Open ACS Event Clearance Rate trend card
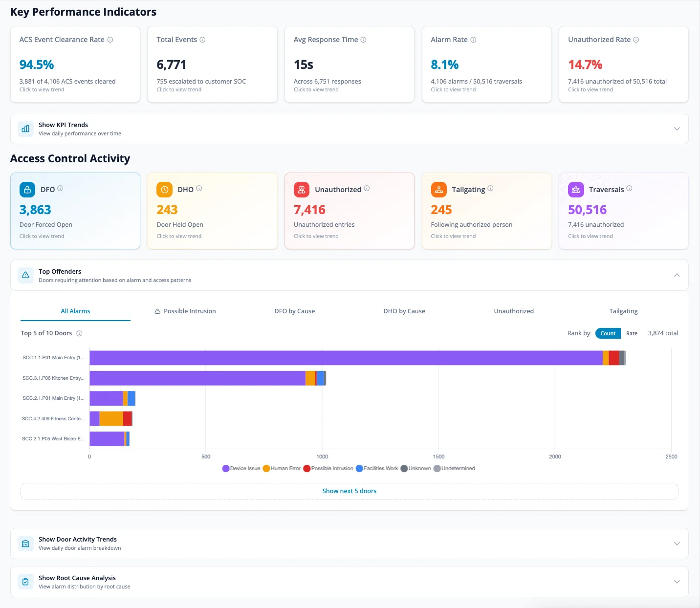Screen dimensions: 700x608 tap(75, 65)
